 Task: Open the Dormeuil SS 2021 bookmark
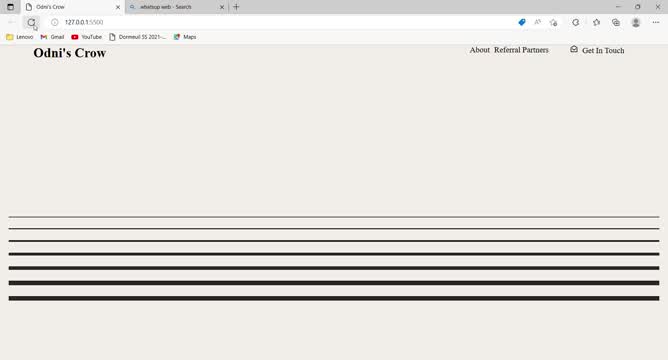point(138,37)
